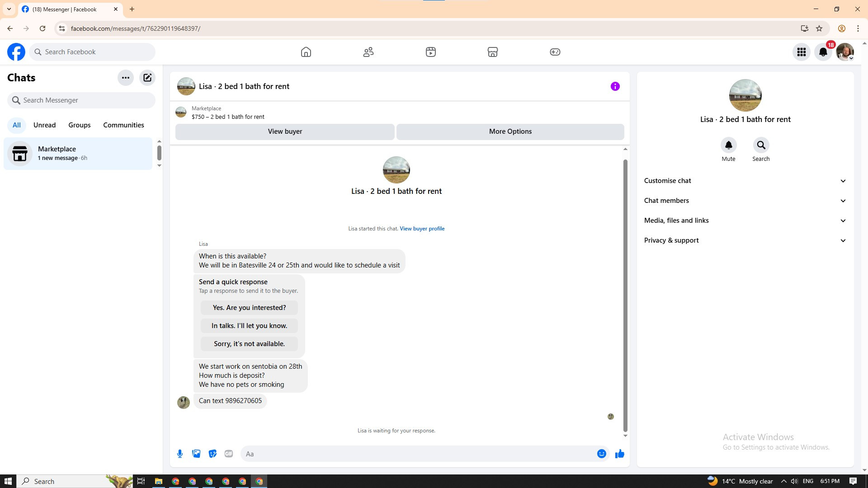Viewport: 868px width, 488px height.
Task: Open the sticker picker
Action: point(212,454)
